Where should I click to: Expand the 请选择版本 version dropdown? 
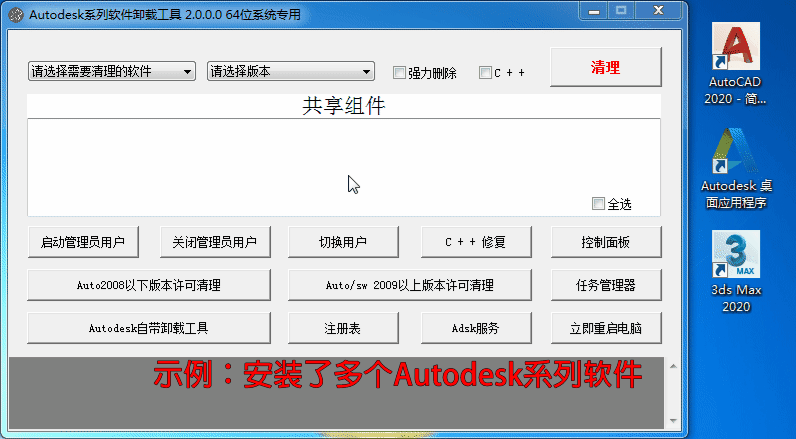291,72
